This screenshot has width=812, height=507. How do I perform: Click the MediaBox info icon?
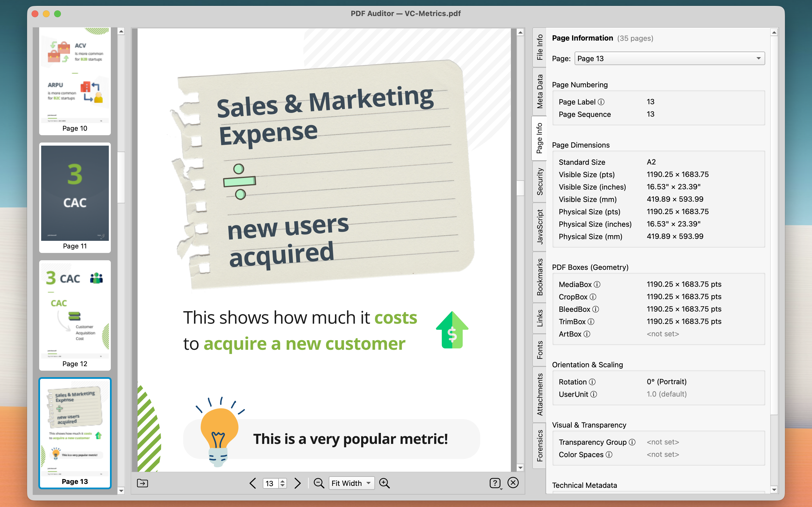[x=597, y=284]
